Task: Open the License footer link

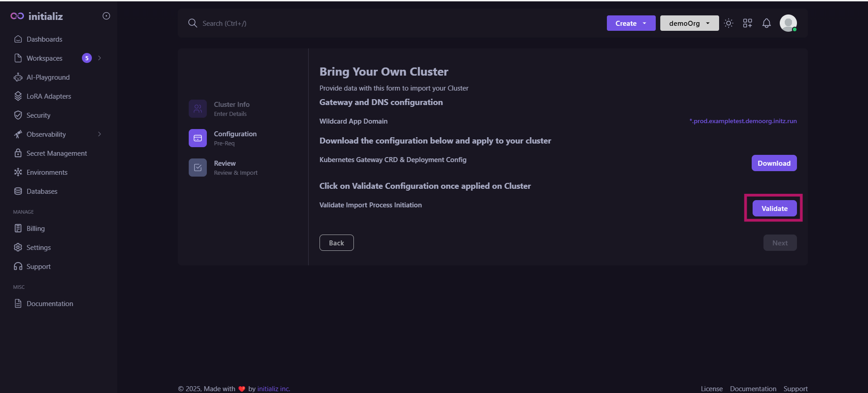Action: (712, 389)
